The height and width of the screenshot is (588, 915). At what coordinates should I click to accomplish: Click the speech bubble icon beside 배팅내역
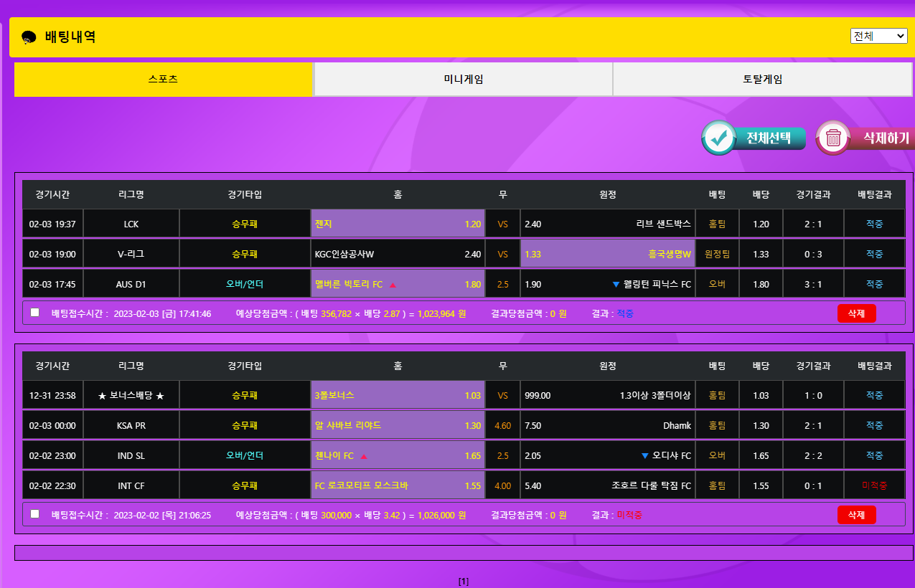29,37
